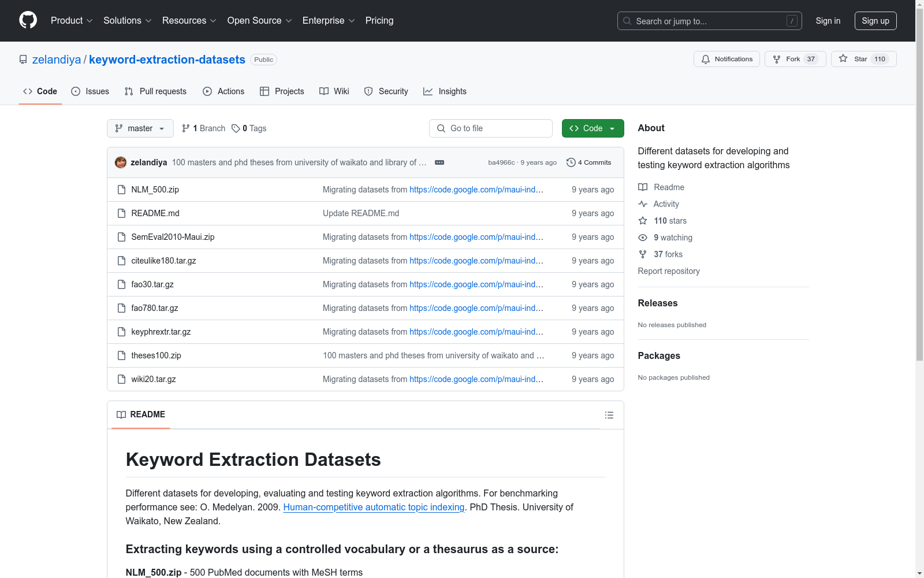924x578 pixels.
Task: Click the Sign up button
Action: [875, 21]
